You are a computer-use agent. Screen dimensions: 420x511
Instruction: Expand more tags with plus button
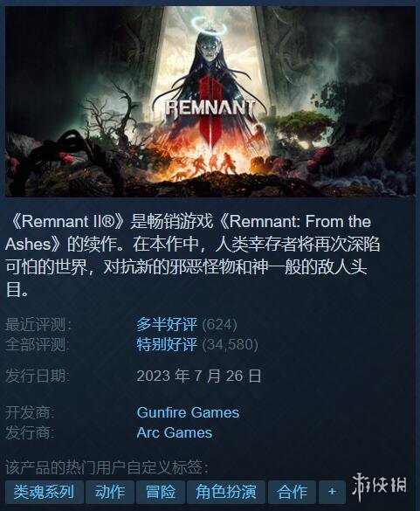[x=332, y=492]
